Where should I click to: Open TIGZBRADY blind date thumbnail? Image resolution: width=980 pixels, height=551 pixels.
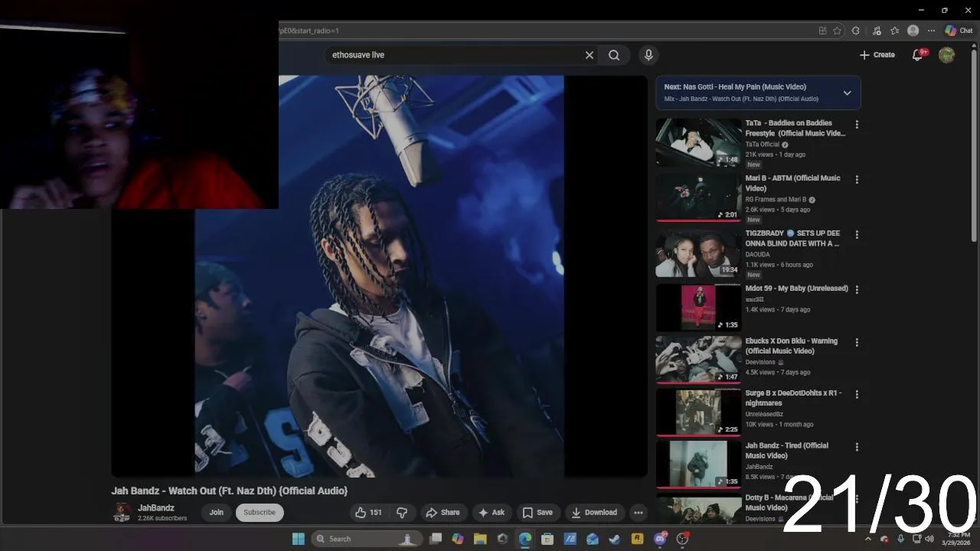click(x=698, y=253)
